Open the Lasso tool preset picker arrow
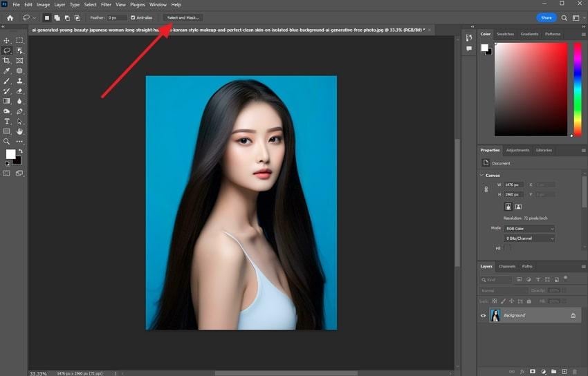 tap(35, 17)
